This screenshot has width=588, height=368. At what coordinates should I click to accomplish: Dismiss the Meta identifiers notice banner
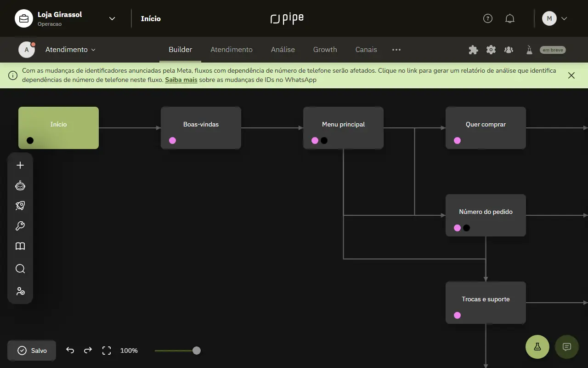[571, 75]
